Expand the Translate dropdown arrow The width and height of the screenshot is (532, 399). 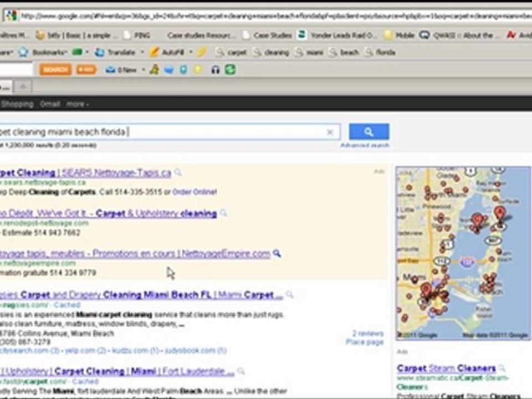[142, 52]
